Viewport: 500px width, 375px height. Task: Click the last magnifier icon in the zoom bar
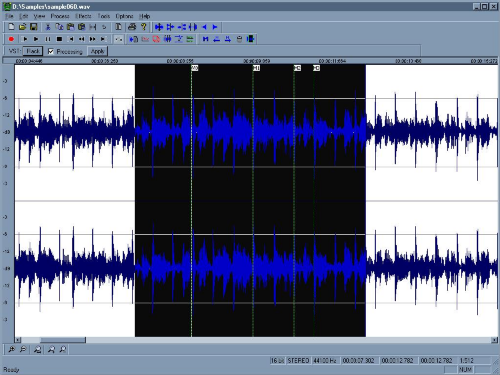tap(63, 349)
